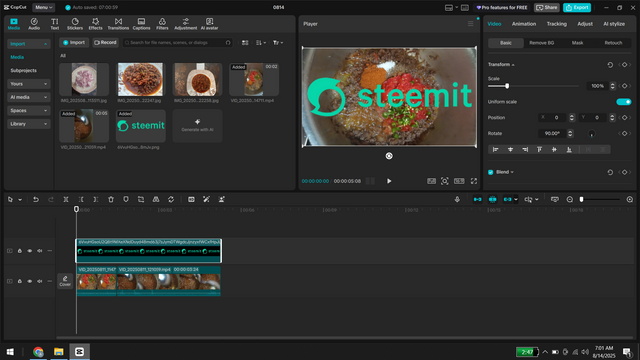Click the timeline zoom slider
This screenshot has width=640, height=360.
(600, 199)
